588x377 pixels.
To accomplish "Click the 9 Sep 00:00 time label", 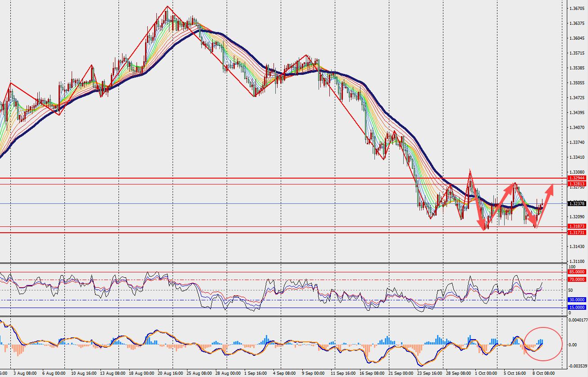I will [x=313, y=373].
